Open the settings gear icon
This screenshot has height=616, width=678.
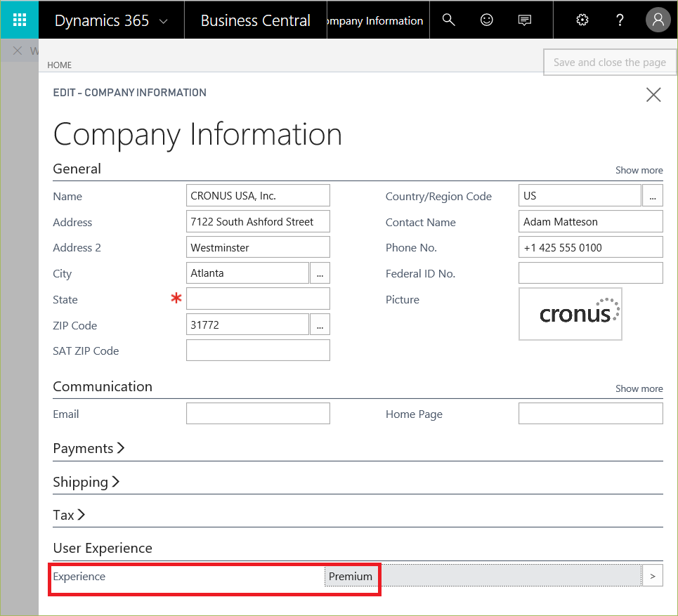(x=582, y=20)
